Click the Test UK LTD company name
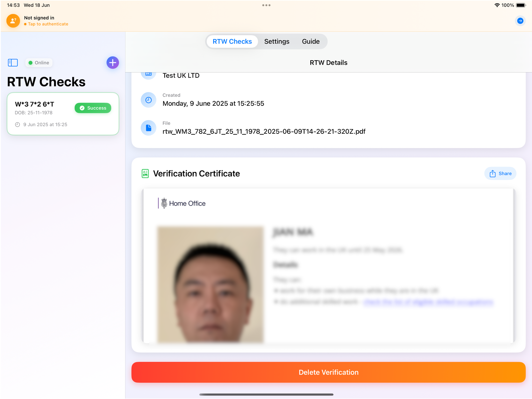This screenshot has width=532, height=399. pos(181,76)
